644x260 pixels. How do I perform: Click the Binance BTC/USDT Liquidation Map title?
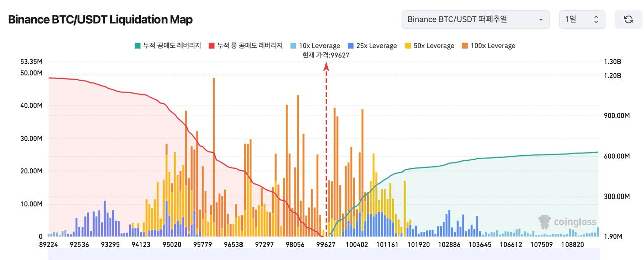coord(100,19)
